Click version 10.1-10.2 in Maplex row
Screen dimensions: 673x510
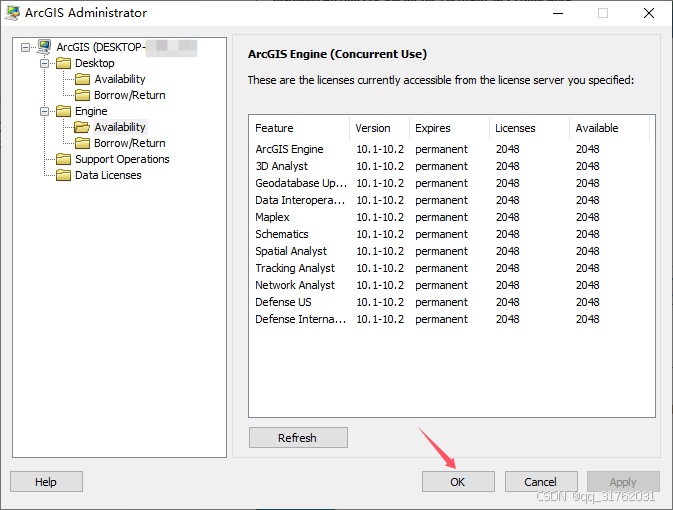[380, 217]
